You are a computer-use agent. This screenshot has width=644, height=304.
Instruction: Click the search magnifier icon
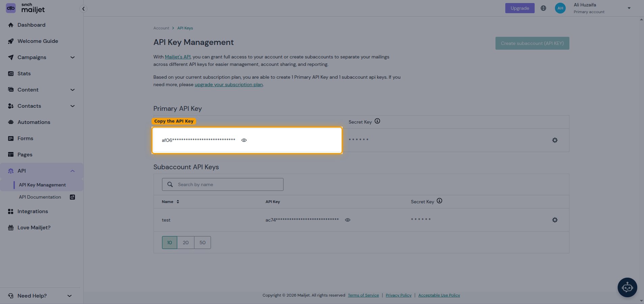(170, 184)
